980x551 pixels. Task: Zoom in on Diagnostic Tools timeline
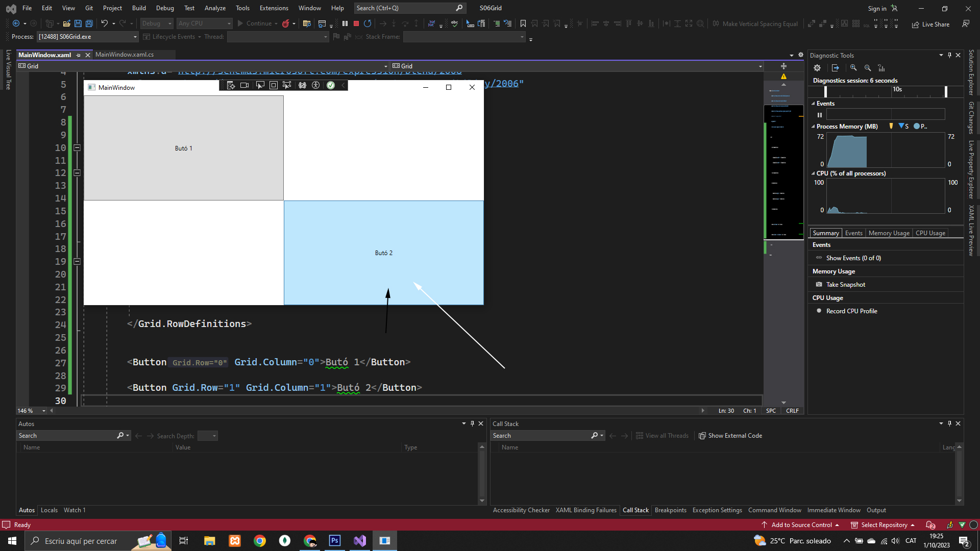tap(853, 68)
